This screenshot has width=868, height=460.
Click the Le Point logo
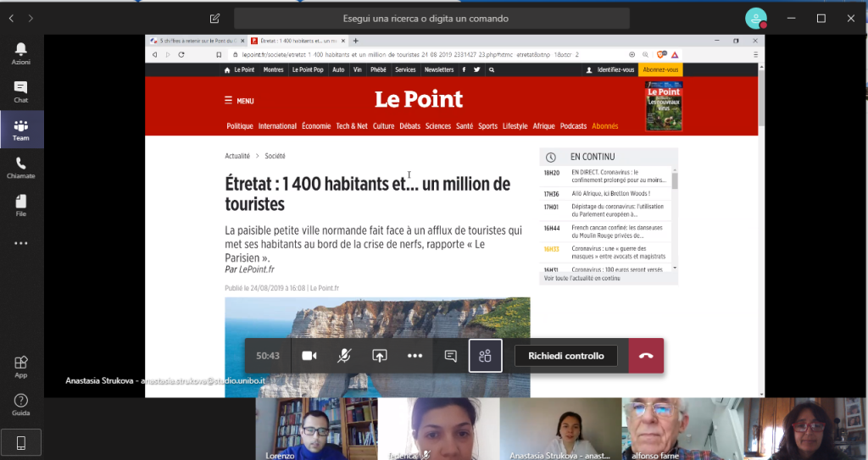[419, 99]
